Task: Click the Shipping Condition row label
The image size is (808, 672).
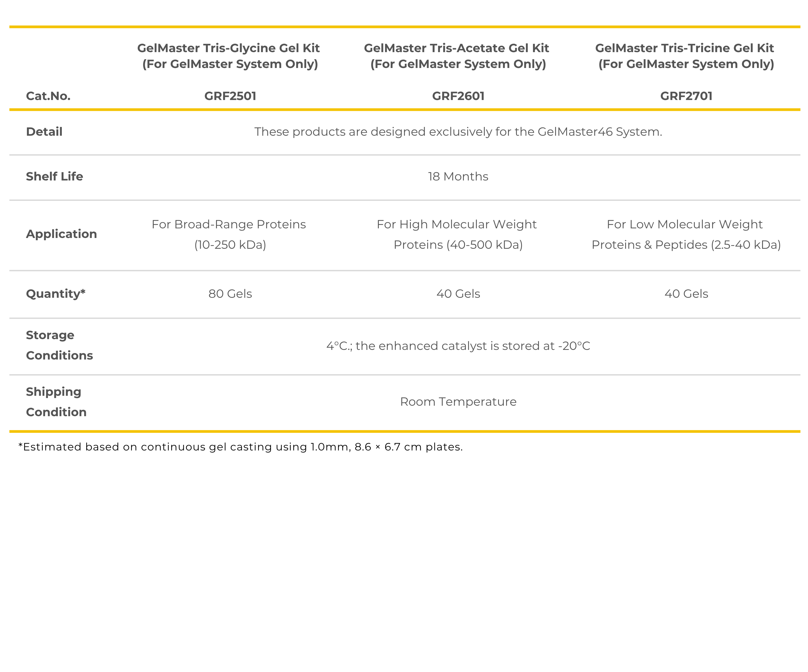Action: 56,401
